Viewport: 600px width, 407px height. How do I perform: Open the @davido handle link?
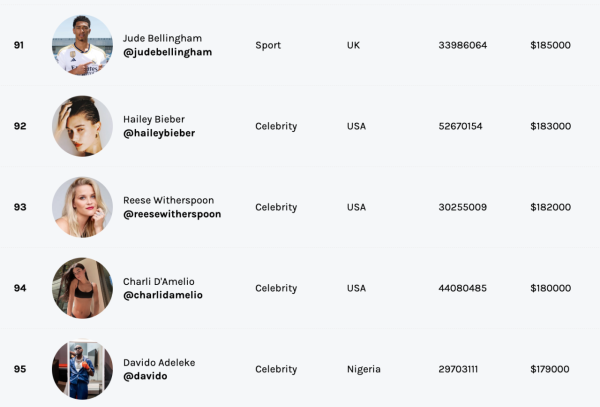(x=145, y=376)
